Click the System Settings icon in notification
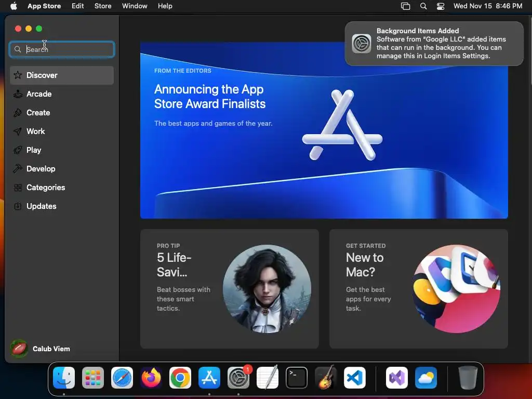Screen dimensions: 532x399 pyautogui.click(x=362, y=44)
